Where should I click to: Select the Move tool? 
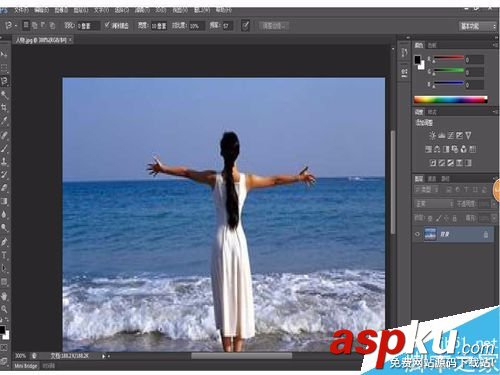(4, 54)
